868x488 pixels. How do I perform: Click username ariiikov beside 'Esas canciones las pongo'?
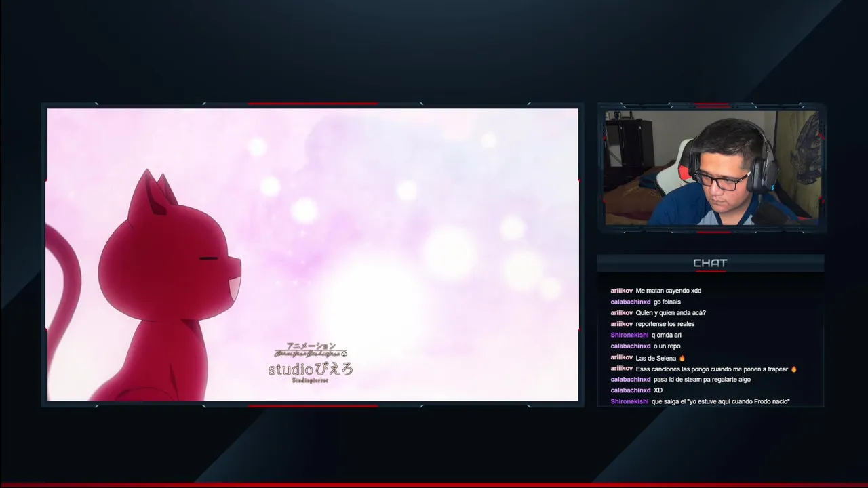pyautogui.click(x=622, y=369)
